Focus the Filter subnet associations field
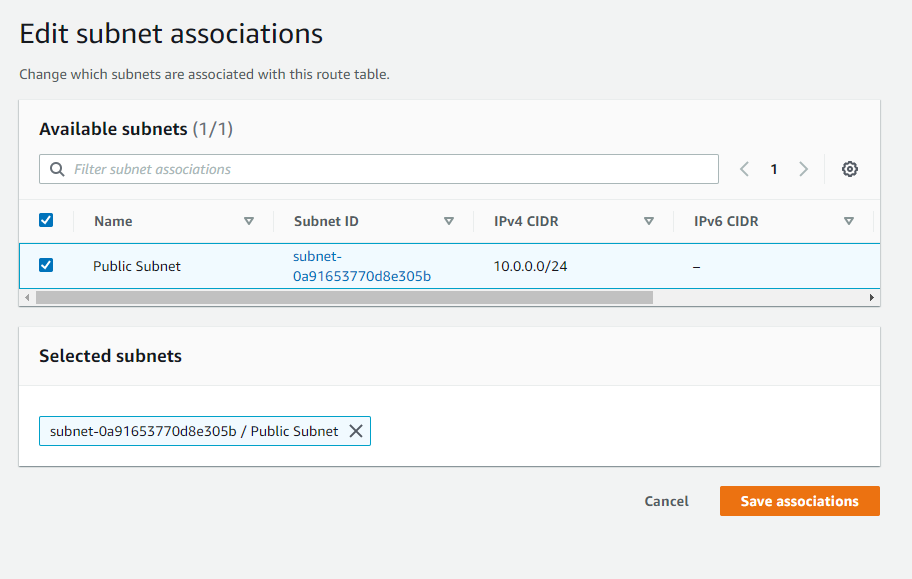912x579 pixels. (x=379, y=169)
